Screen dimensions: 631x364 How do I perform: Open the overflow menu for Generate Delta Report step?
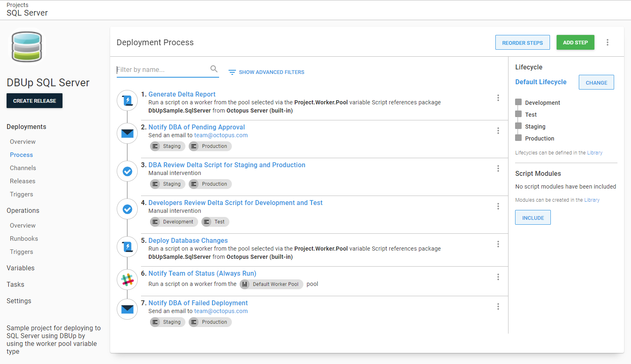click(498, 98)
